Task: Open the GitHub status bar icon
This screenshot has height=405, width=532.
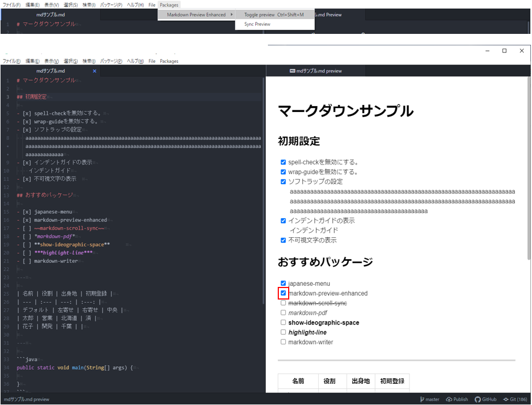Action: 478,399
